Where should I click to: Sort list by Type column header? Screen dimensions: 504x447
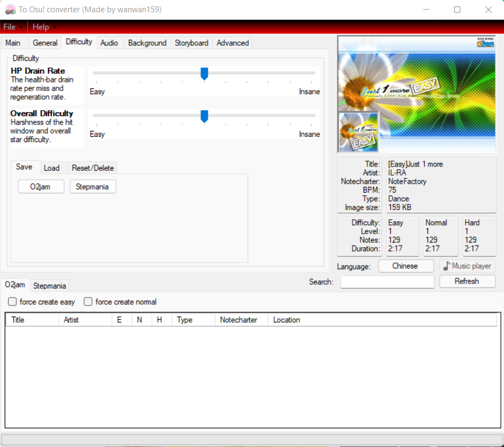pos(193,320)
